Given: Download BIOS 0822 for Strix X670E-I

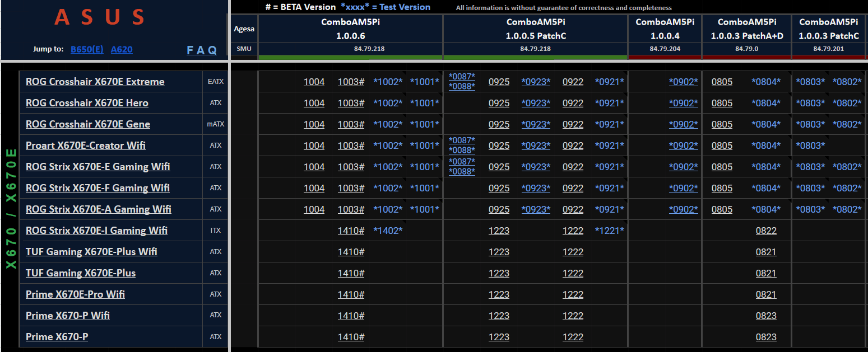Looking at the screenshot, I should click(766, 231).
